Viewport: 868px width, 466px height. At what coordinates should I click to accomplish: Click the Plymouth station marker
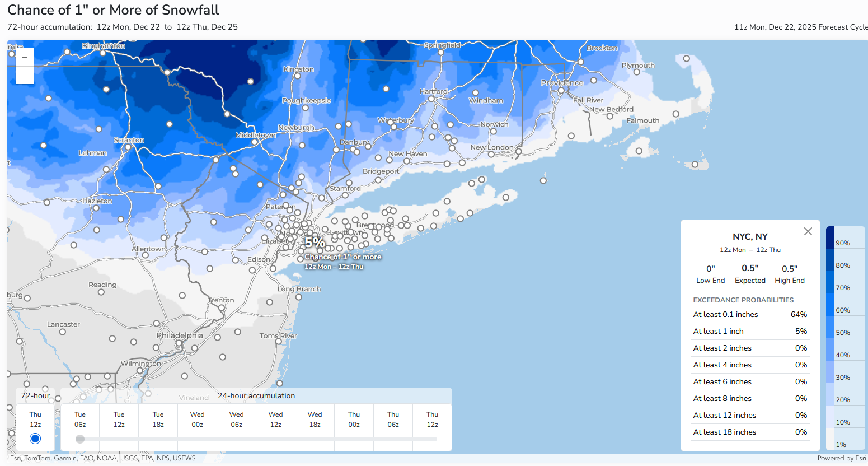click(x=637, y=72)
